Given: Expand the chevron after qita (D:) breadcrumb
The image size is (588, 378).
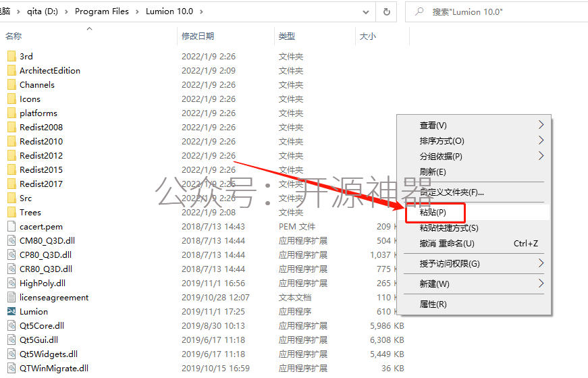Looking at the screenshot, I should [66, 11].
